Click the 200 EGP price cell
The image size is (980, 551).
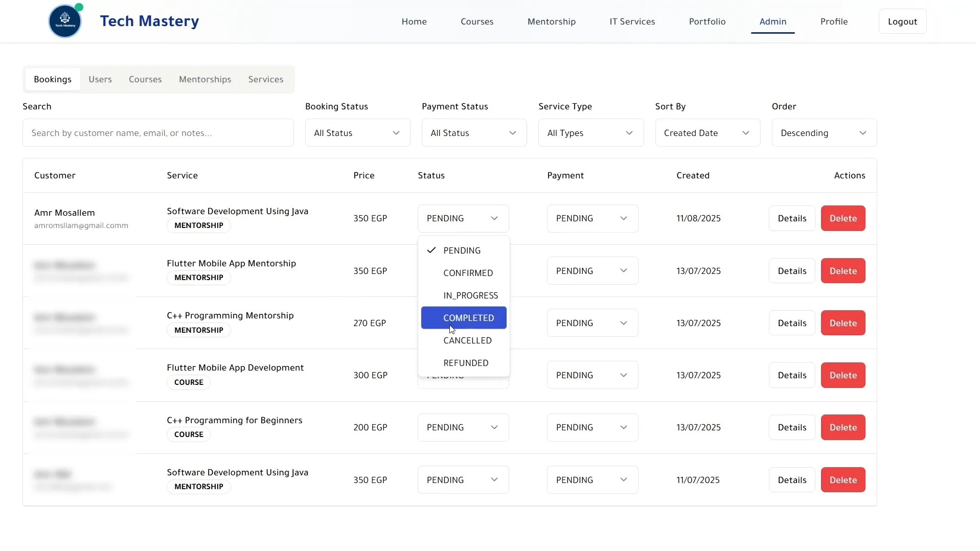[x=370, y=427]
